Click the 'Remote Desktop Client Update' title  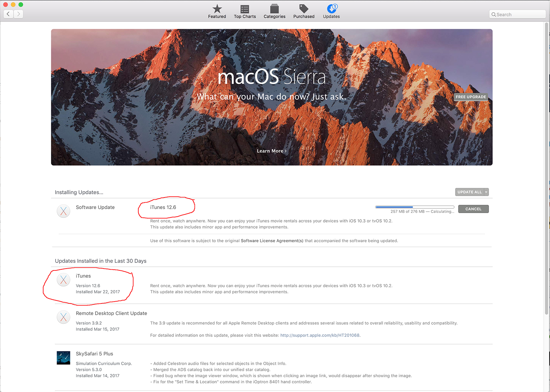click(x=111, y=313)
